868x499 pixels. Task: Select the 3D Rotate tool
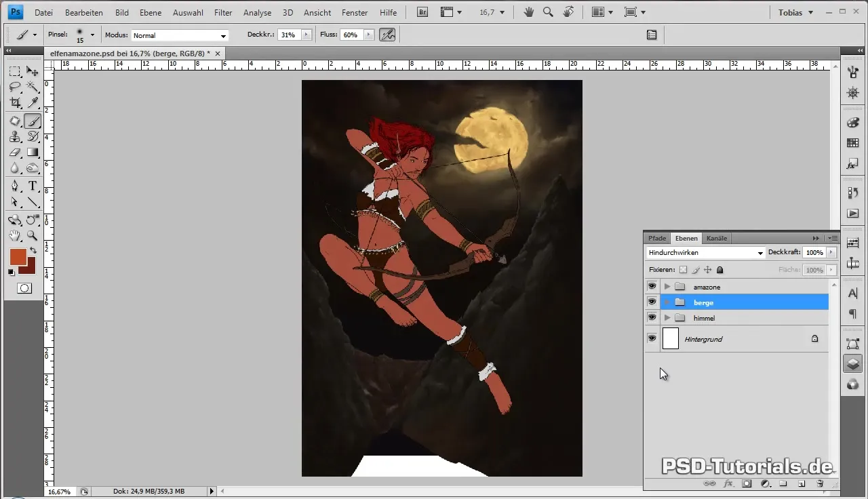[x=14, y=220]
